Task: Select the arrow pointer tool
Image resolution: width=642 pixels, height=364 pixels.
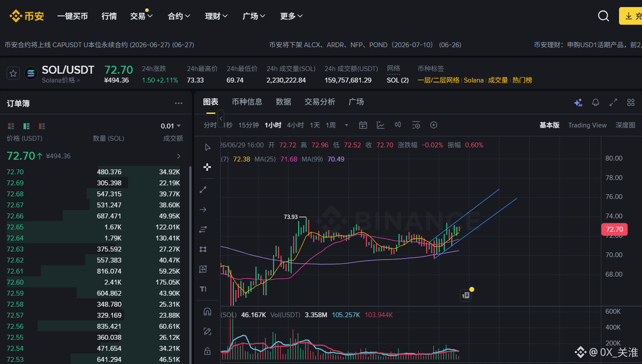Action: coord(207,147)
